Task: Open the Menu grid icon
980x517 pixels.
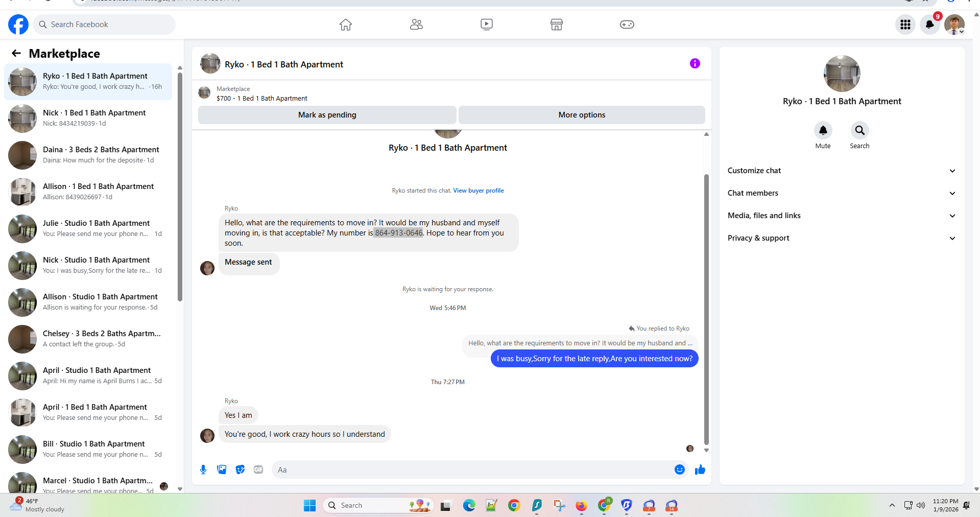Action: pyautogui.click(x=905, y=25)
